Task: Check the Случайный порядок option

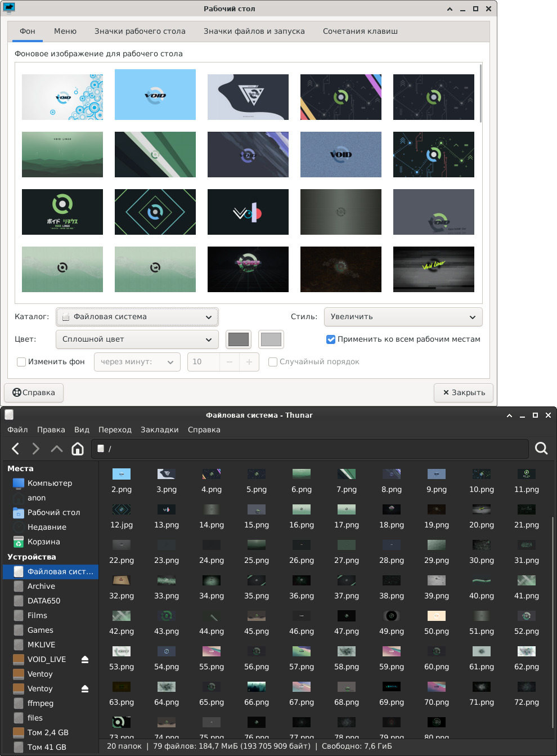Action: click(273, 362)
